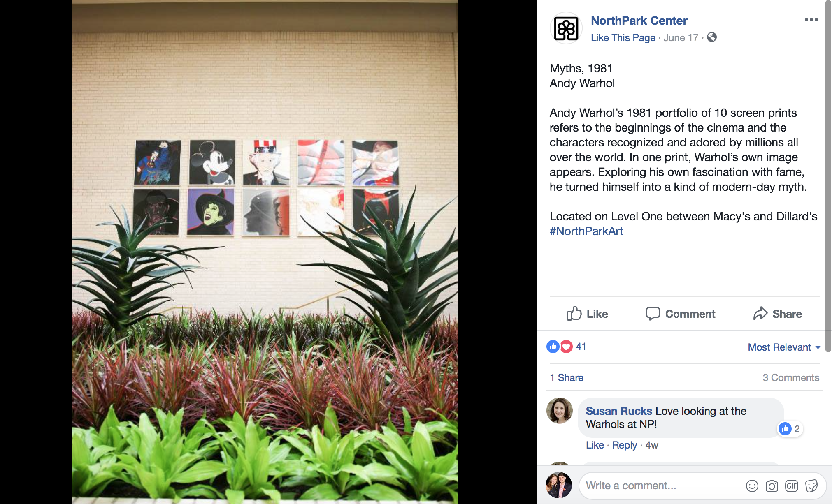Open the GIF picker icon

tap(791, 486)
